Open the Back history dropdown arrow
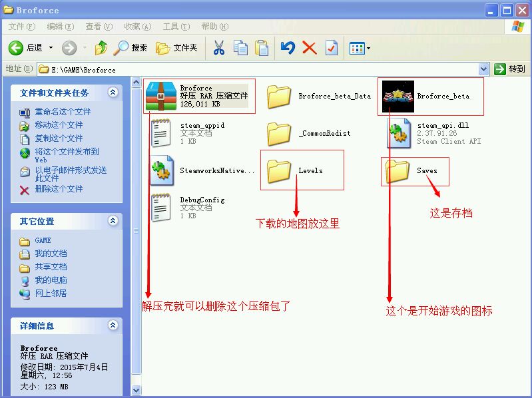 51,48
